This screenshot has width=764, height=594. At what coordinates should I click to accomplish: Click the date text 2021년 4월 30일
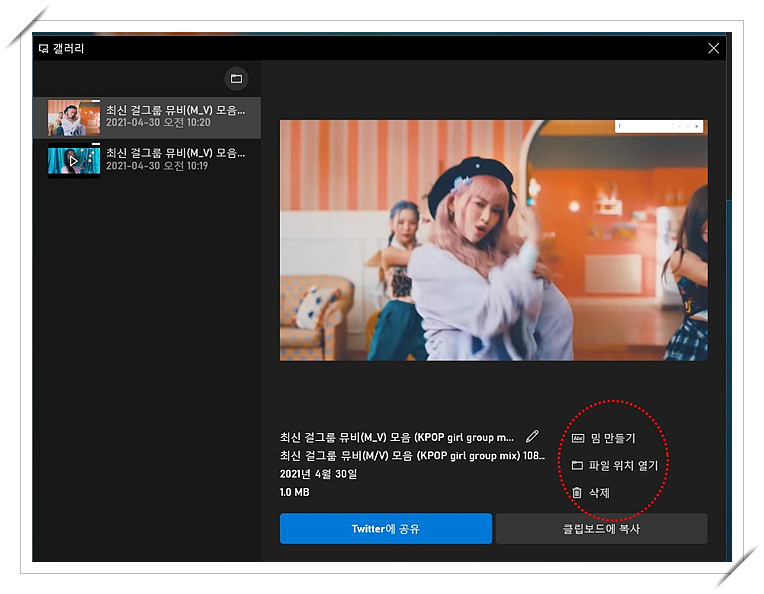[318, 474]
